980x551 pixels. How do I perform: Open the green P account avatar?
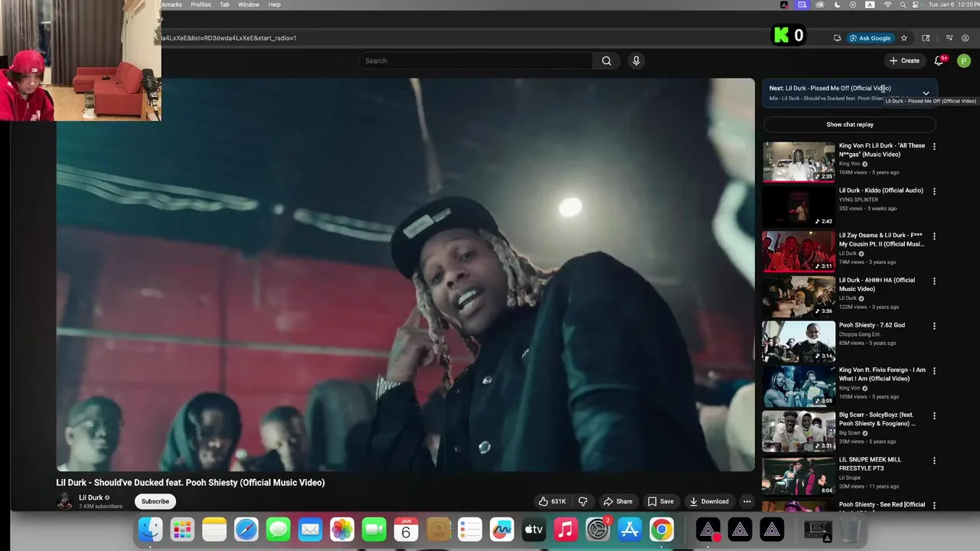click(964, 60)
